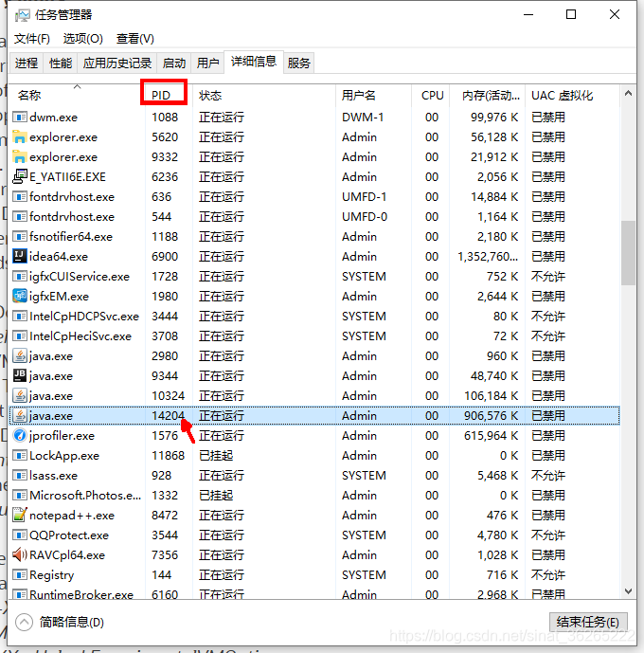The width and height of the screenshot is (644, 653).
Task: Select PID cell 8472
Action: [x=165, y=516]
